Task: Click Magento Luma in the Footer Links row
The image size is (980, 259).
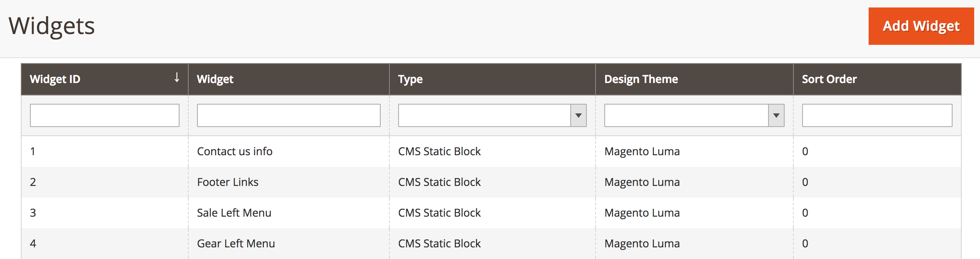Action: pyautogui.click(x=642, y=182)
